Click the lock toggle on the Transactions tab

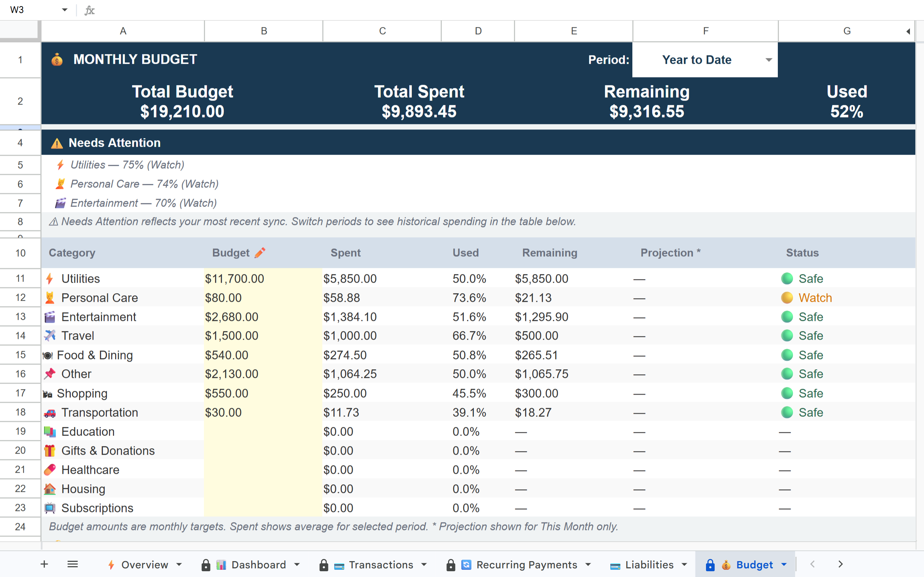(x=324, y=565)
